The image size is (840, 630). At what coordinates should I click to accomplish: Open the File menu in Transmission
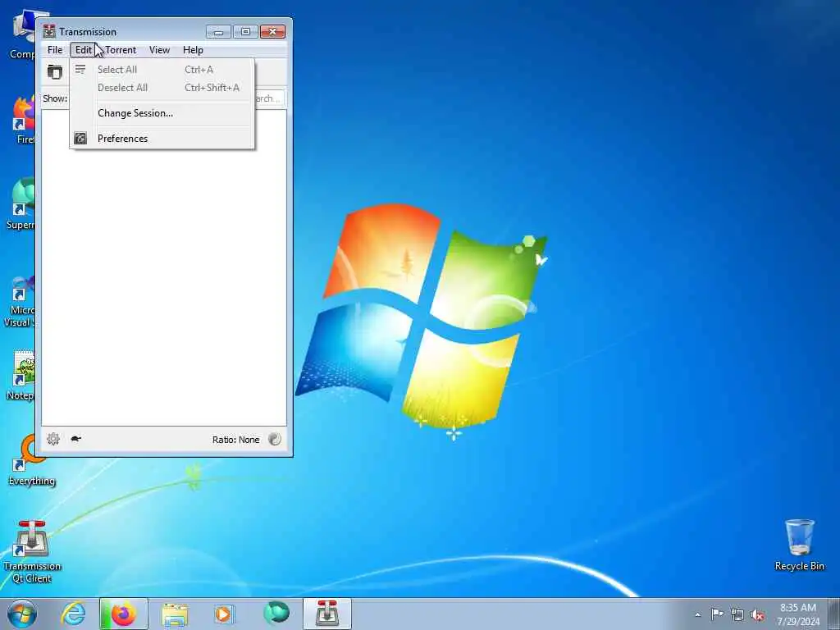click(x=55, y=50)
